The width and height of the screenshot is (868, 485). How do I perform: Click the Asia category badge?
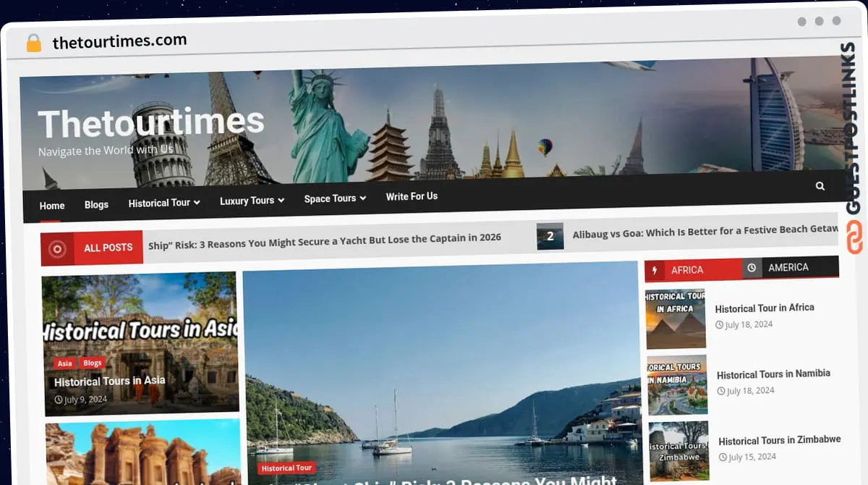tap(64, 363)
